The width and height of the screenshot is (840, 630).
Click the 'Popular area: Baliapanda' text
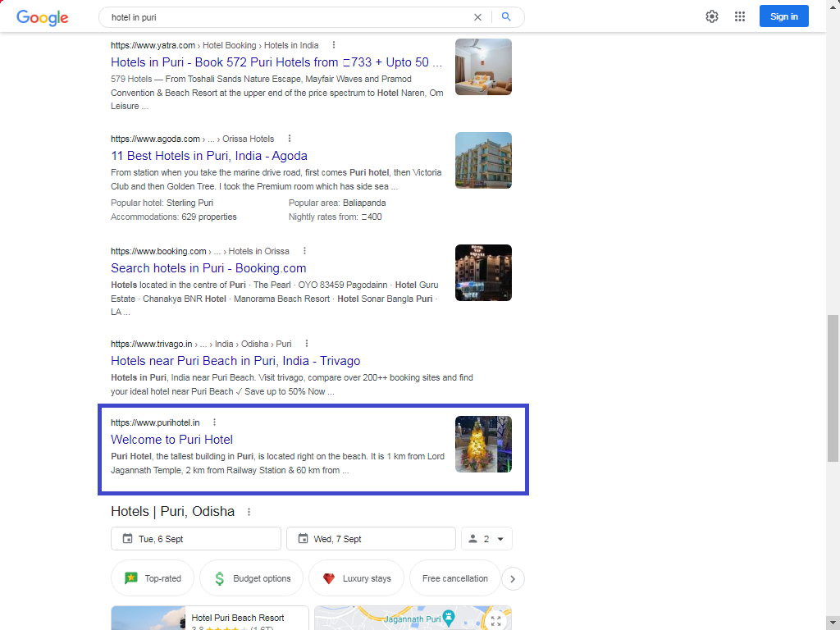[337, 203]
